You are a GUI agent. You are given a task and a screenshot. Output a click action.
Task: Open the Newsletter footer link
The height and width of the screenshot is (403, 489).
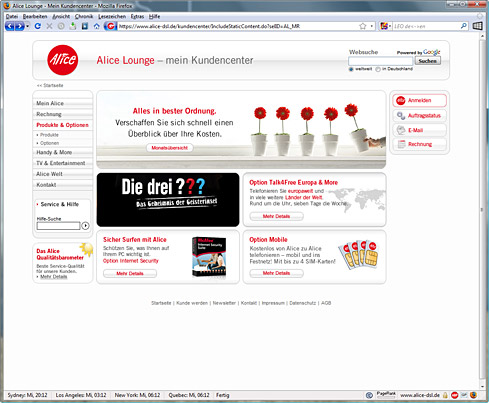tap(224, 303)
